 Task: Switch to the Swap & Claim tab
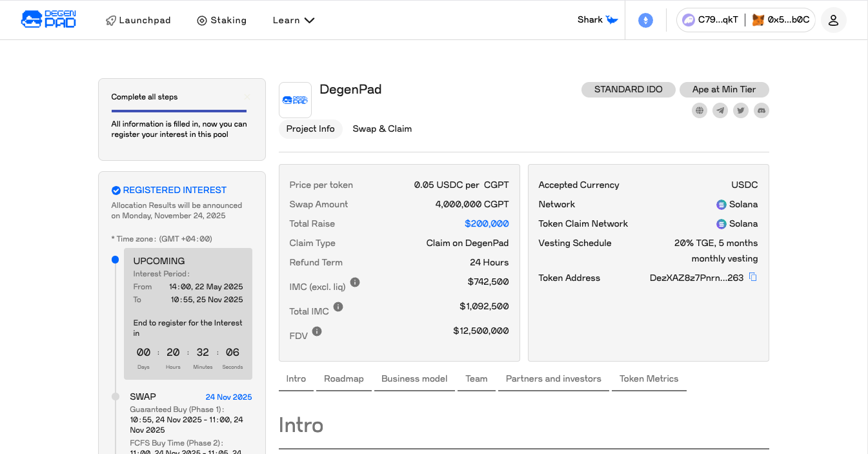click(382, 129)
